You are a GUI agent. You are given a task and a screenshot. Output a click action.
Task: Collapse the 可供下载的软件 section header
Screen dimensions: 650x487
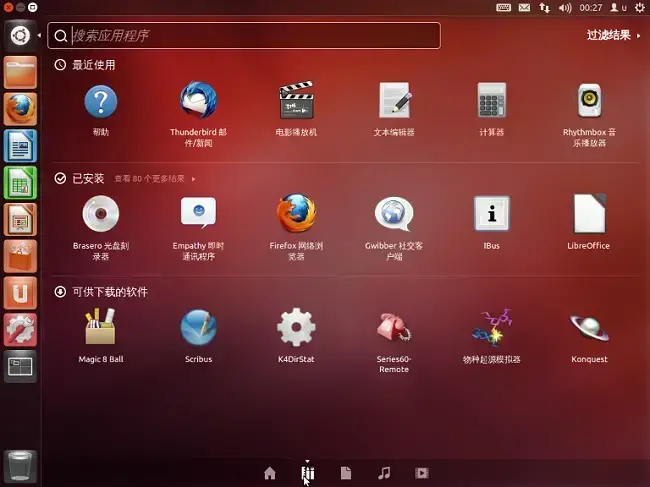coord(101,292)
